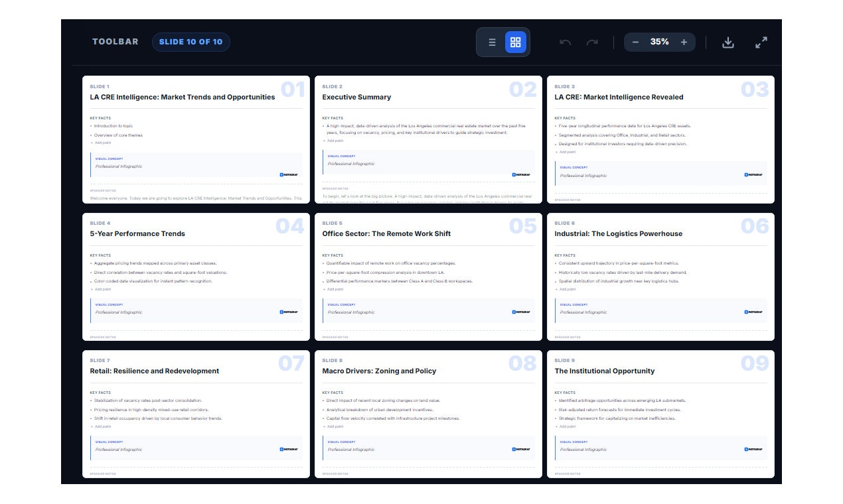Add point on Industrial Logistics slide
The width and height of the screenshot is (843, 504).
pyautogui.click(x=566, y=289)
